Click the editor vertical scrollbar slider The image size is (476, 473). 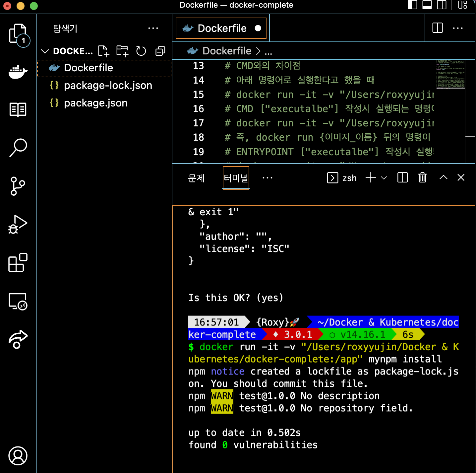470,136
